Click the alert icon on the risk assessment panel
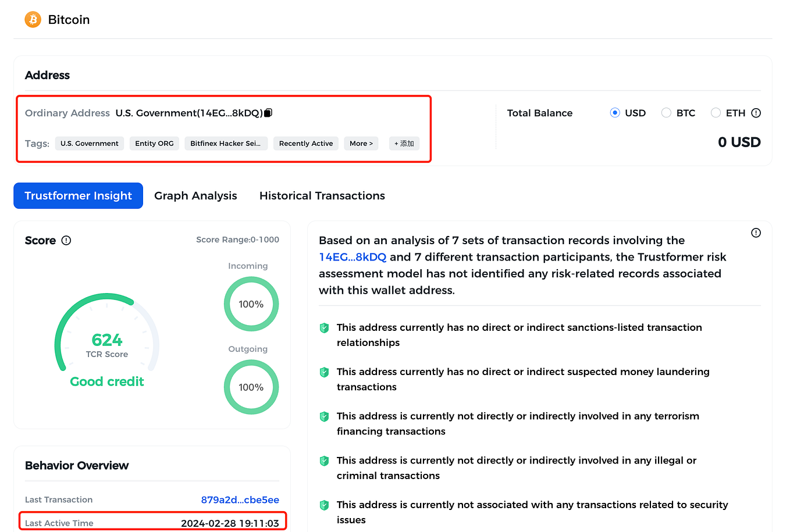 [756, 233]
